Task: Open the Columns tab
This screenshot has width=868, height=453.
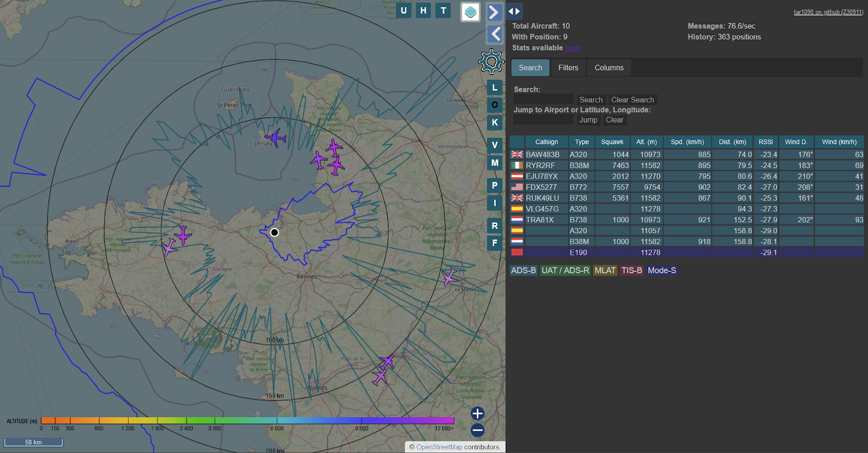Action: tap(609, 68)
